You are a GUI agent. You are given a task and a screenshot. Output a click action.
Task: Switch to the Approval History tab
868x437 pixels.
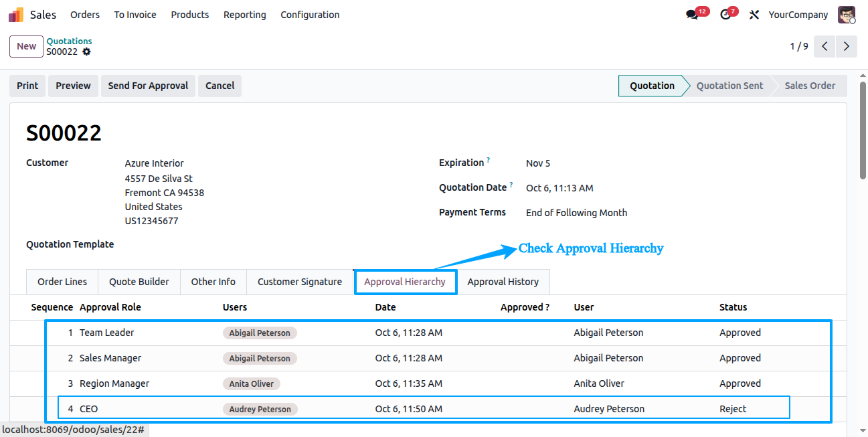[x=503, y=282]
